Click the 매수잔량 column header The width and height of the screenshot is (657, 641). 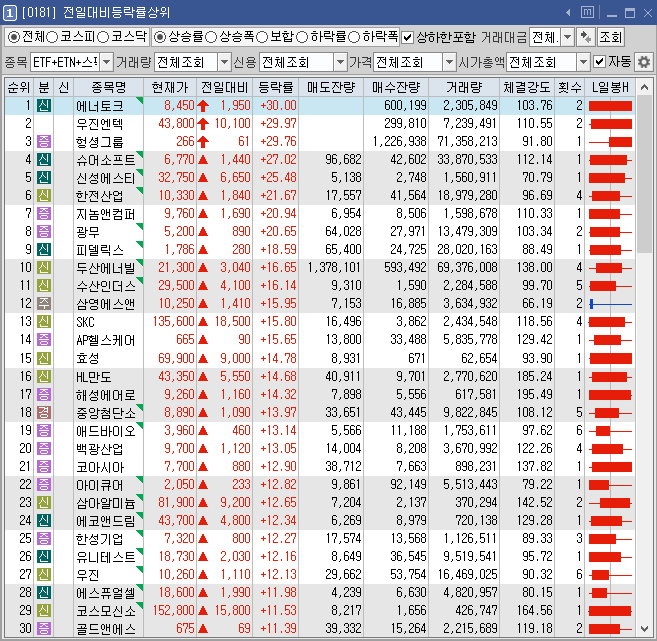click(x=396, y=87)
